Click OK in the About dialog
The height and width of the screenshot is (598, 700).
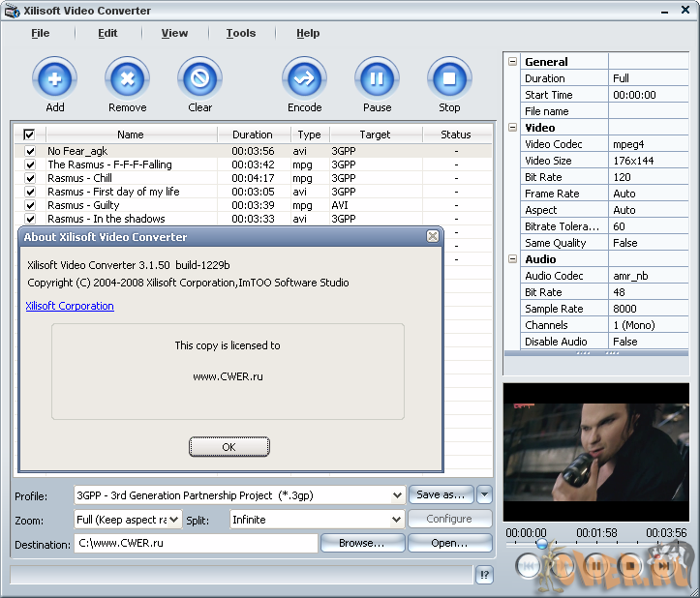228,447
